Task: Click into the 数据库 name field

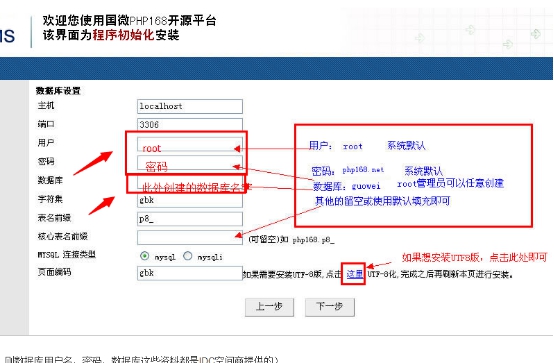Action: pos(190,182)
